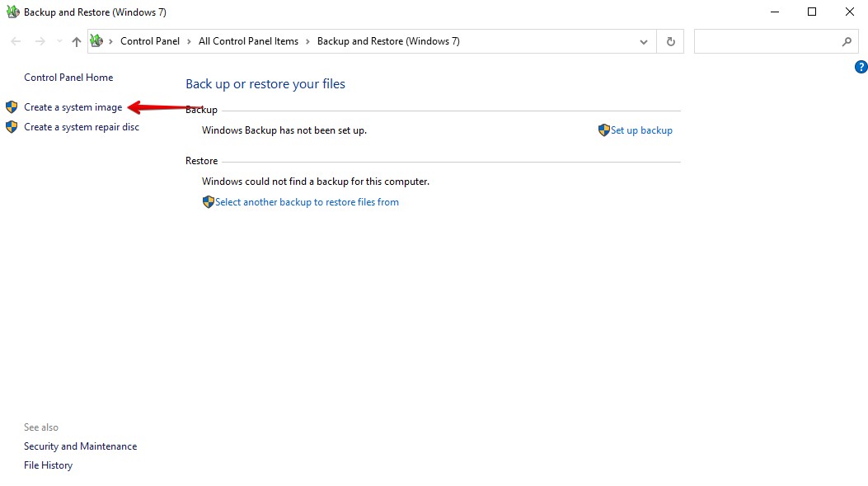Open address bar history dropdown

coord(643,41)
